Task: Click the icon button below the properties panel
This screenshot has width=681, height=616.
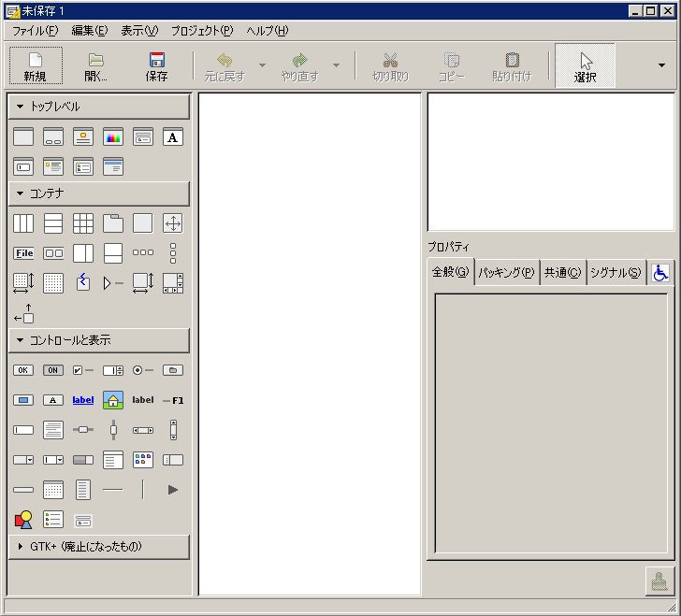Action: point(659,581)
